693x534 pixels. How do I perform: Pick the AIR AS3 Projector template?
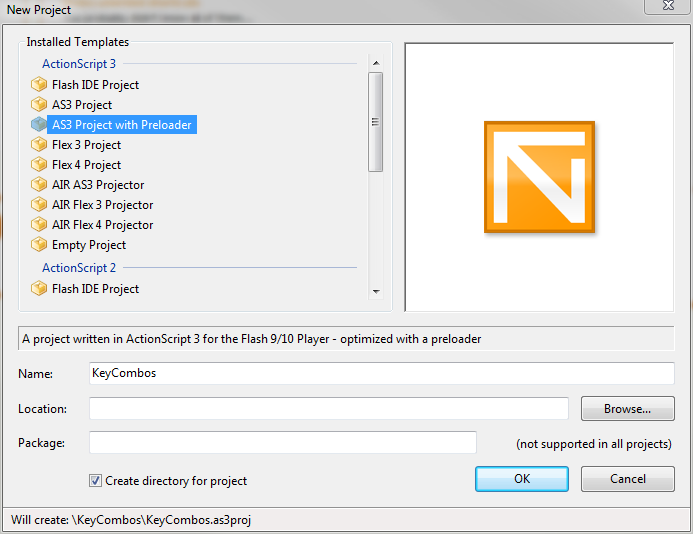coord(98,185)
